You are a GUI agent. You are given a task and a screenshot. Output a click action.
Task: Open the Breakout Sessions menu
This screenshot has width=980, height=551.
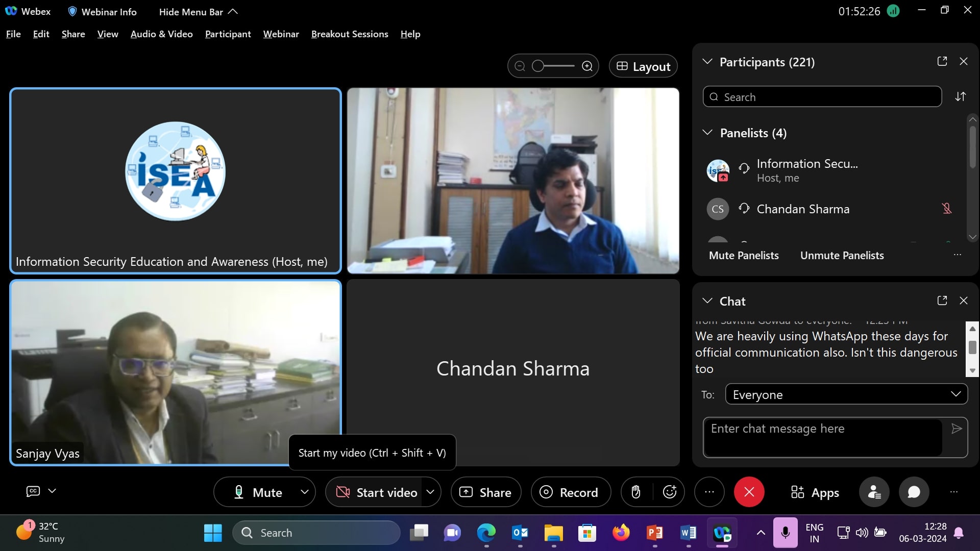coord(350,34)
